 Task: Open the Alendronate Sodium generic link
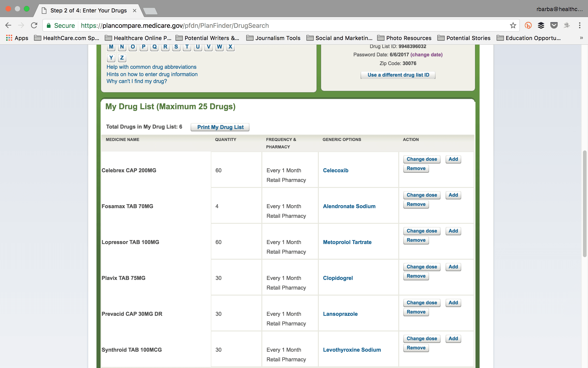[x=349, y=206]
